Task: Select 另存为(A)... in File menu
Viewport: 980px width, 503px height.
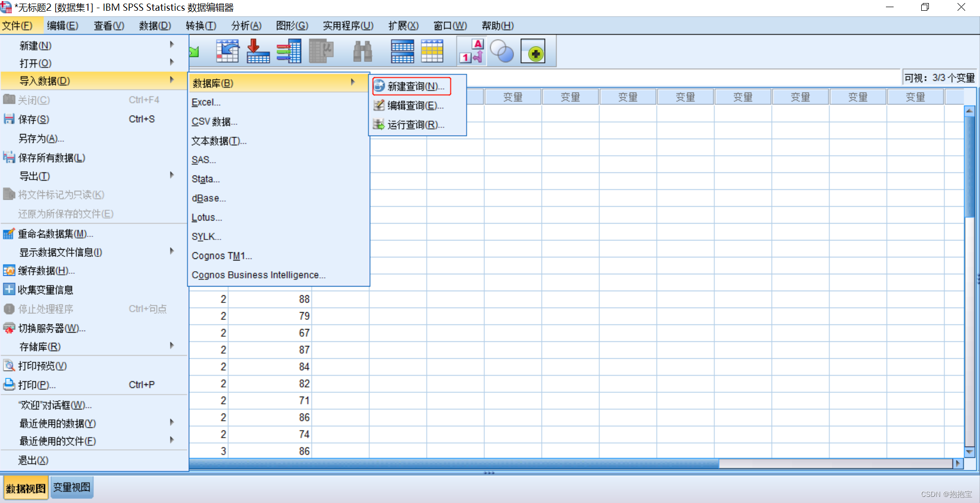Action: [x=94, y=138]
